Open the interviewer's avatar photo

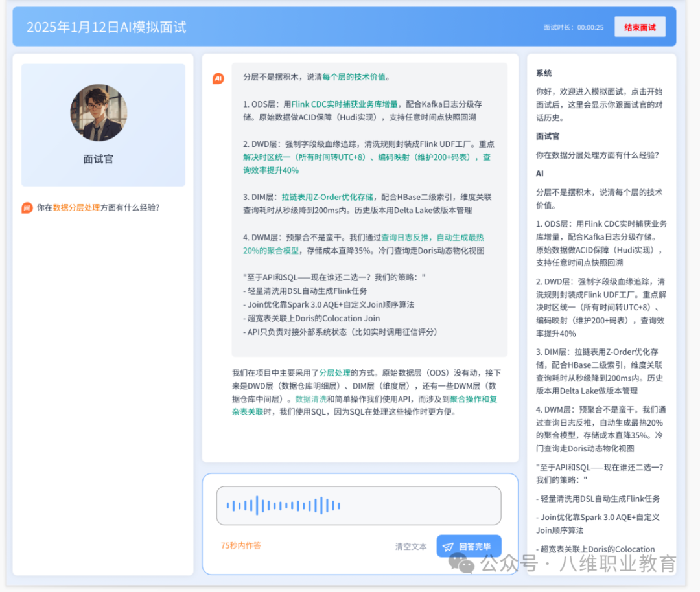[x=99, y=113]
